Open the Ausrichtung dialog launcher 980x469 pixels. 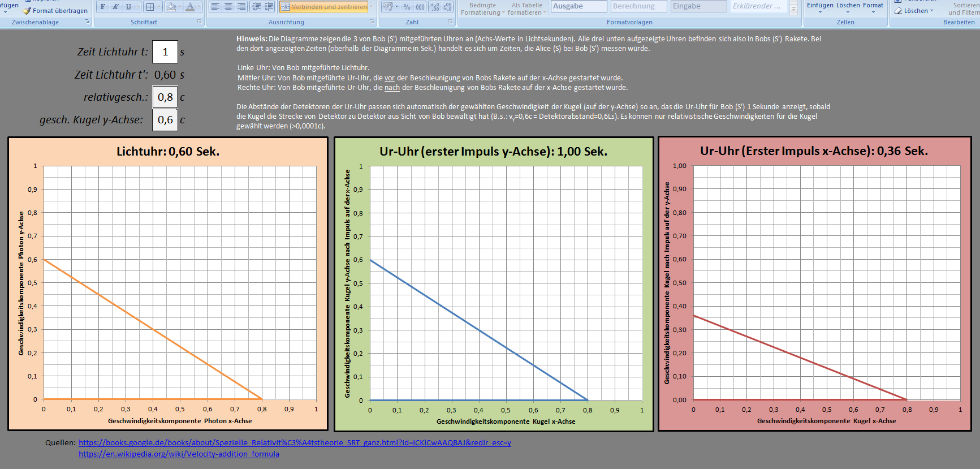[x=372, y=22]
